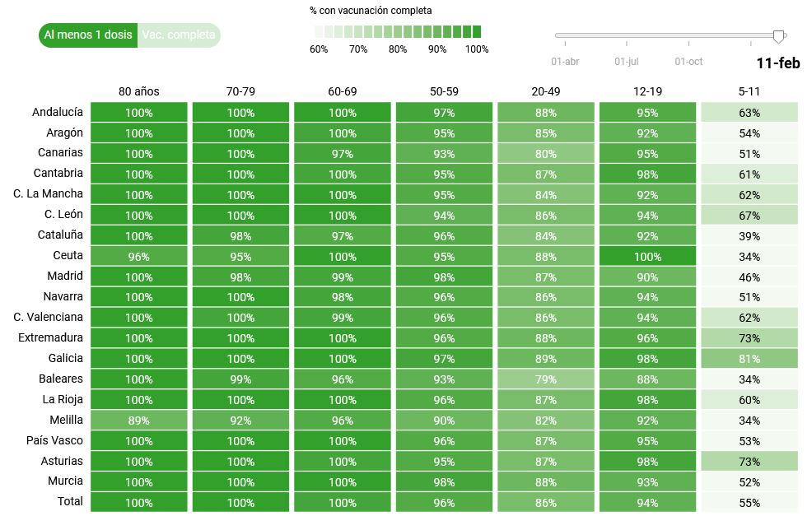Click the 01-abr timeline tick
This screenshot has height=516, width=812.
click(x=565, y=61)
